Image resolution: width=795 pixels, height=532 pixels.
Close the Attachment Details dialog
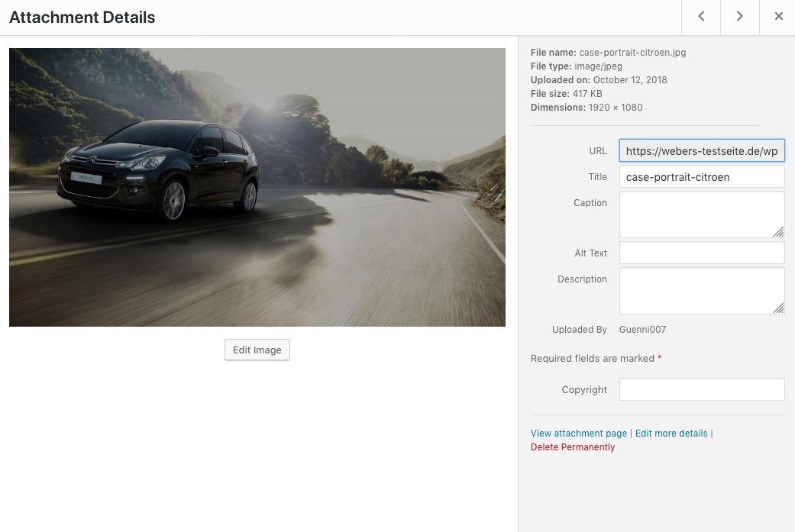click(x=778, y=17)
